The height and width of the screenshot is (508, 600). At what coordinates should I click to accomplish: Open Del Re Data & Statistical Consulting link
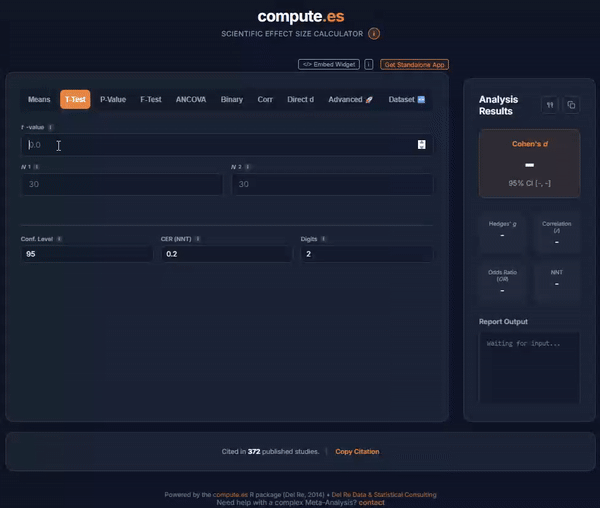[384, 495]
